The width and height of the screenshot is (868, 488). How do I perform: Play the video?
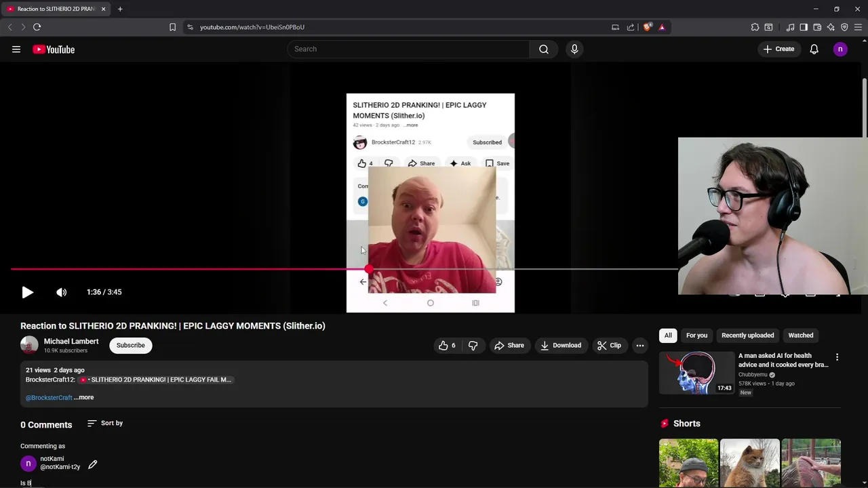pos(27,292)
